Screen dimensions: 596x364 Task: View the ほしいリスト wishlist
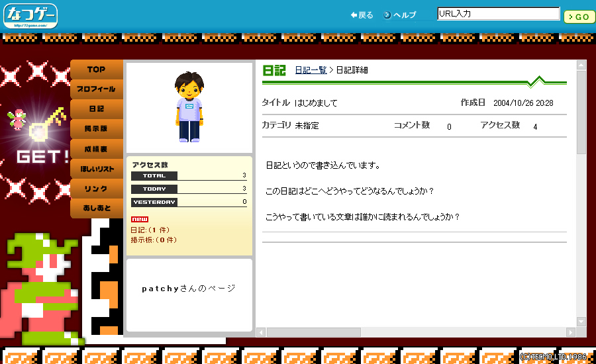click(x=97, y=169)
